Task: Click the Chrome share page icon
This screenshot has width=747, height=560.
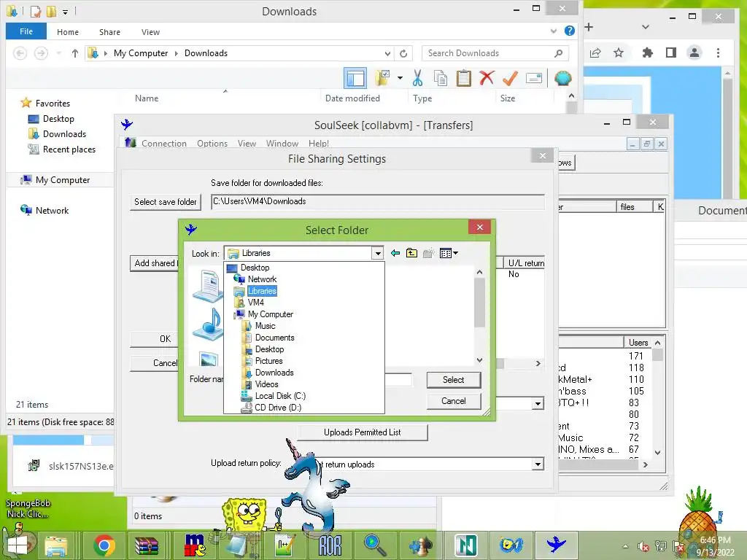Action: coord(595,52)
